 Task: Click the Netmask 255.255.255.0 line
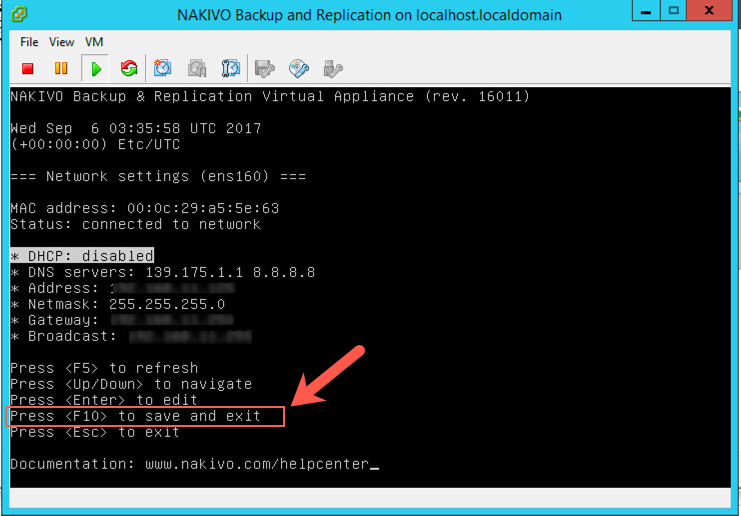(x=118, y=304)
